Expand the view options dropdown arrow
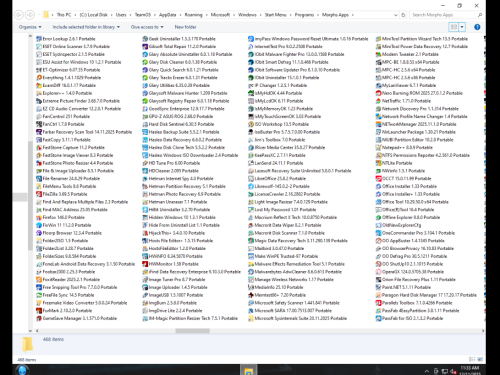Screen dimensions: 500x375 462,27
